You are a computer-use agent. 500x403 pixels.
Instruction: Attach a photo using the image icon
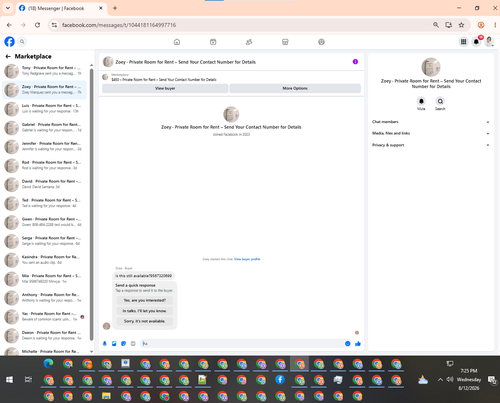pyautogui.click(x=114, y=344)
